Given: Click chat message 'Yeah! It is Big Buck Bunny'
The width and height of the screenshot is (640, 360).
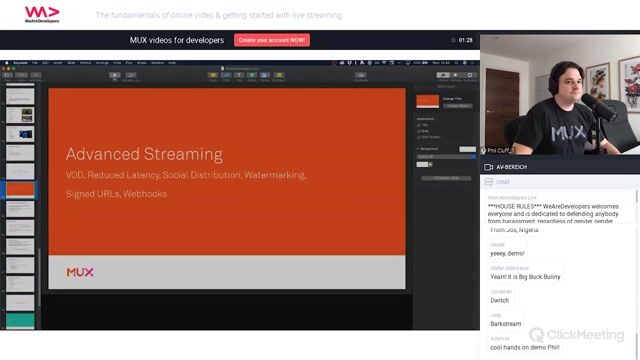Looking at the screenshot, I should point(525,277).
